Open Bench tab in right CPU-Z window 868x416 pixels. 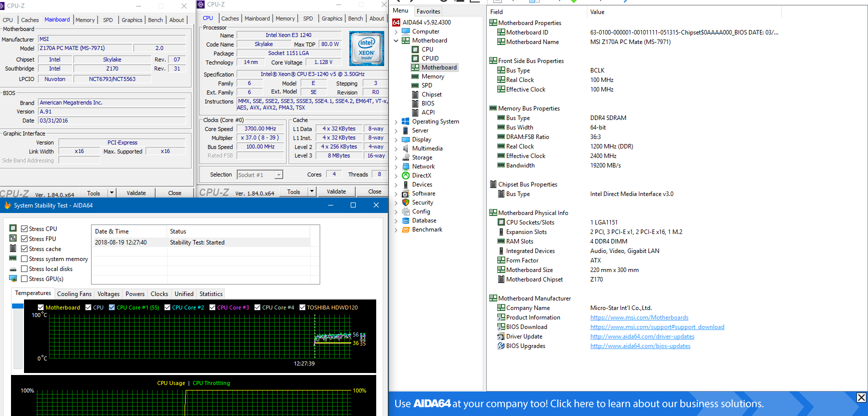coord(356,18)
